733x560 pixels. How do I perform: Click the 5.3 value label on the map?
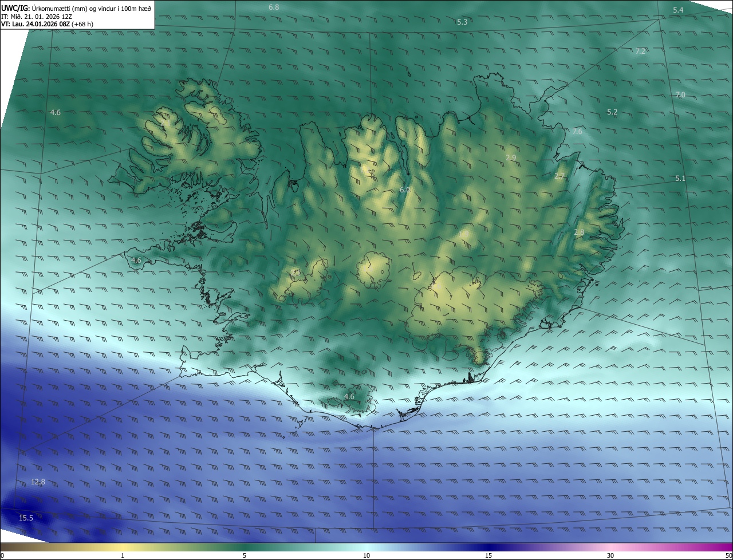462,22
